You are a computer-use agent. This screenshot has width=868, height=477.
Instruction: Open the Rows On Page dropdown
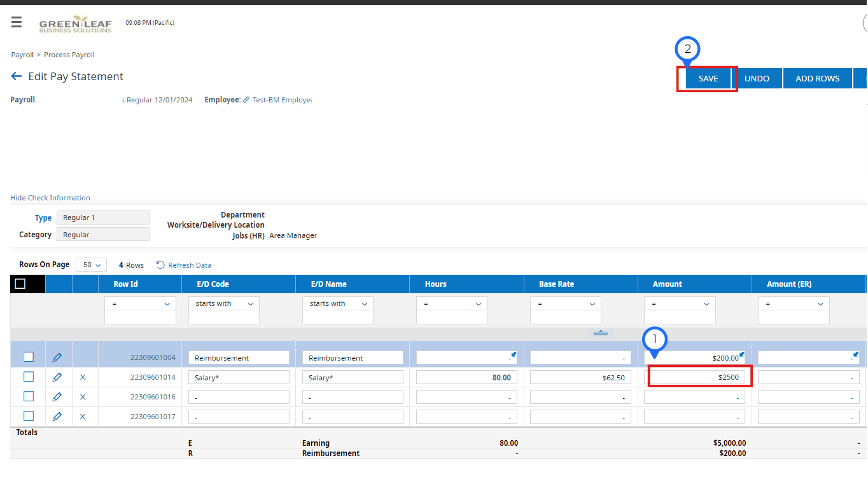92,265
